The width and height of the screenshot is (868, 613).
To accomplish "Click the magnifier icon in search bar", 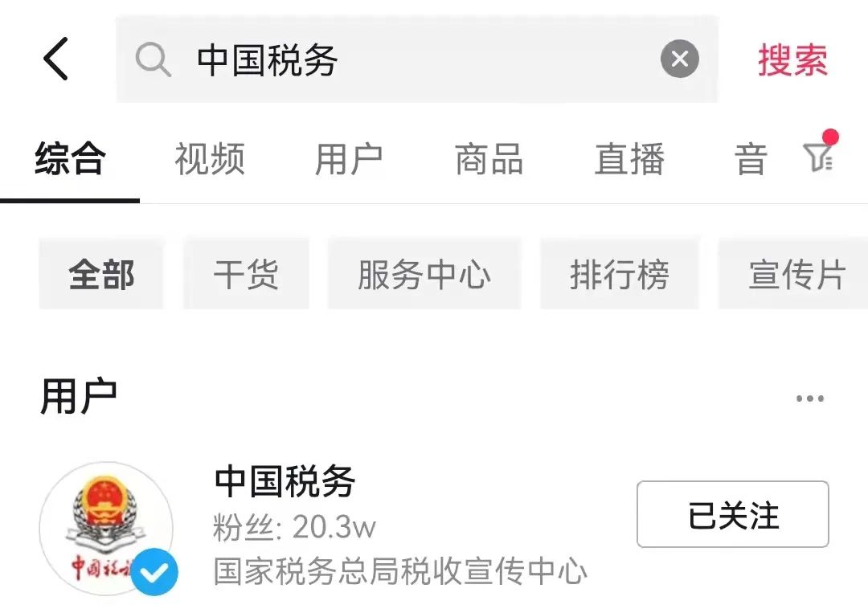I will coord(153,59).
